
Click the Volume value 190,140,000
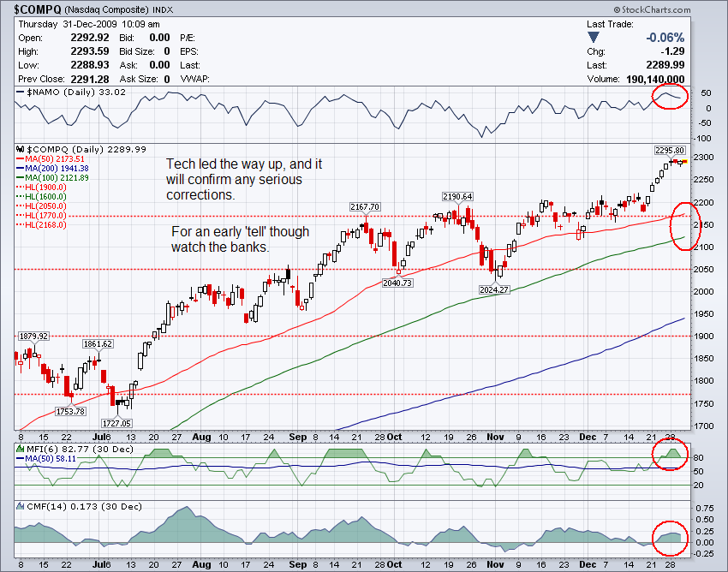[655, 80]
